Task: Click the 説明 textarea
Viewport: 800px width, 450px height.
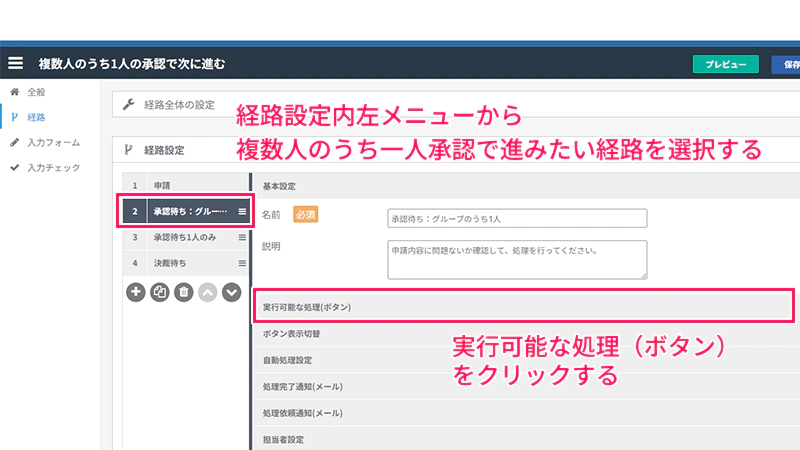Action: click(517, 260)
